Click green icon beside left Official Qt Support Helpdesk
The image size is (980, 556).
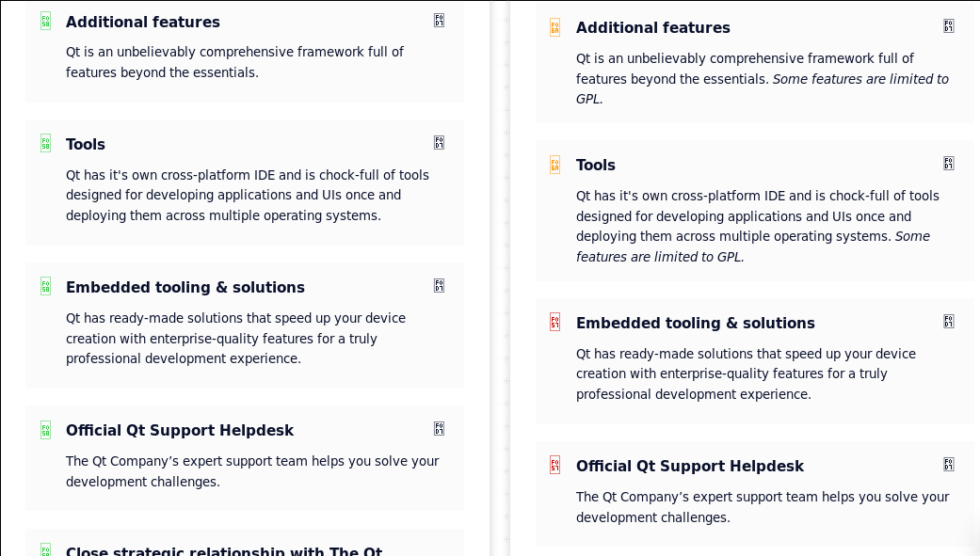(x=45, y=430)
